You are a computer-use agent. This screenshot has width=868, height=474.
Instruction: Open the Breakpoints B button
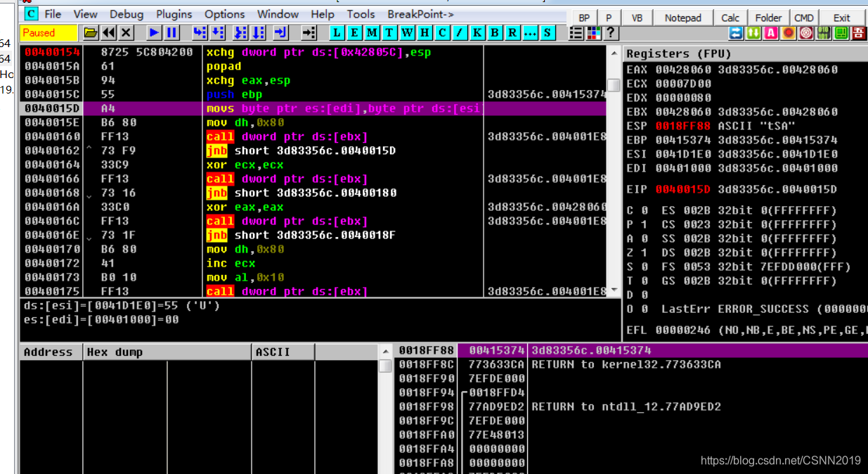tap(495, 32)
